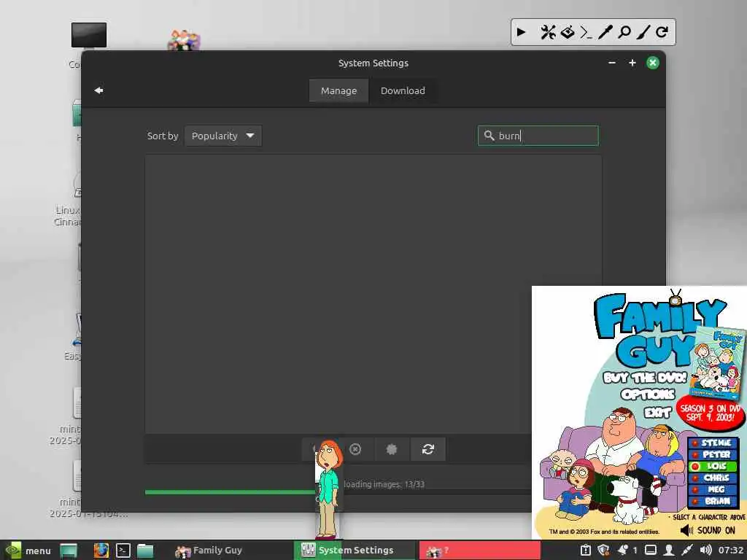Click into the search field containing burn
This screenshot has width=747, height=560.
[538, 136]
